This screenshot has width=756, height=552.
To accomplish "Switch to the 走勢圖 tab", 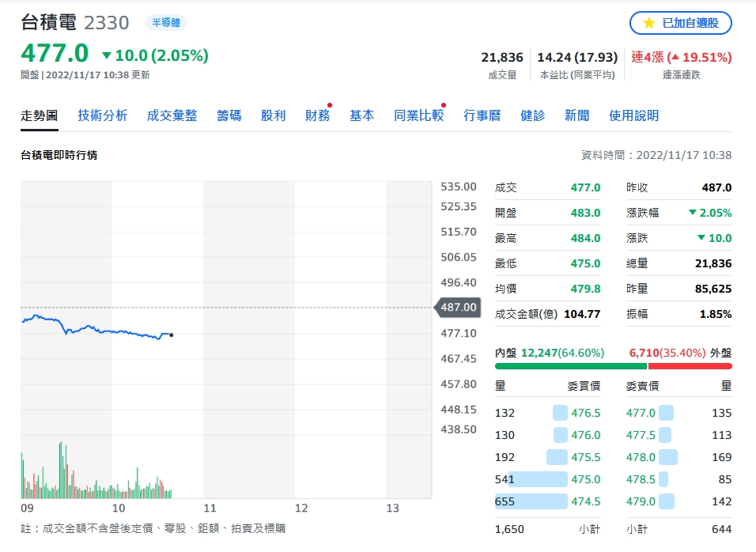I will click(39, 115).
